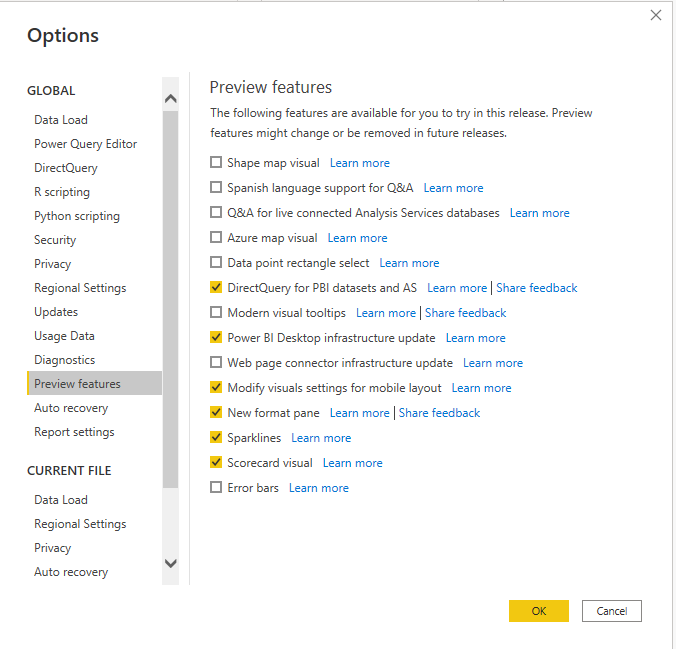
Task: Enable Modern visual tooltips checkbox
Action: [x=216, y=312]
